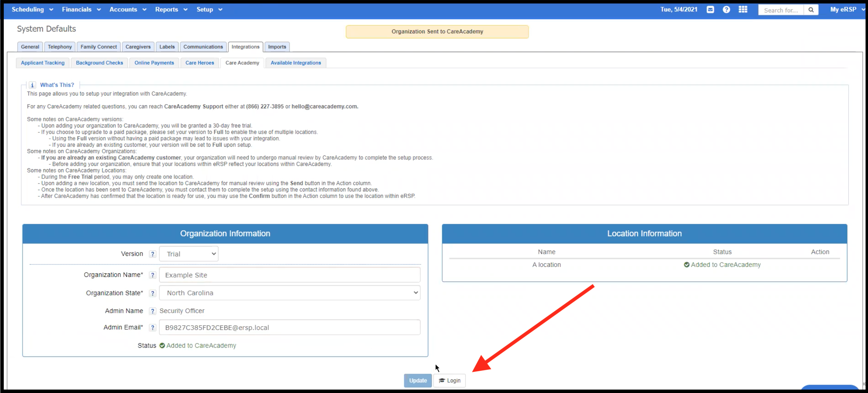Click the System Defaults page title

(46, 29)
